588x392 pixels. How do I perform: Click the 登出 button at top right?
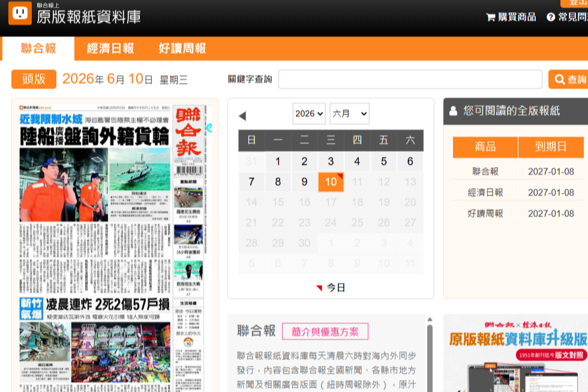pos(574,3)
